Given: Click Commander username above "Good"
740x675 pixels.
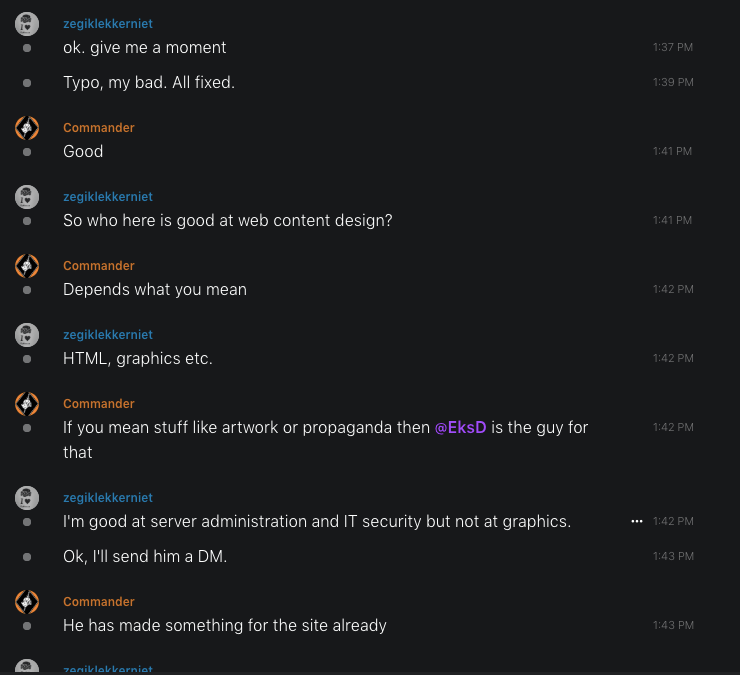Looking at the screenshot, I should [x=98, y=128].
